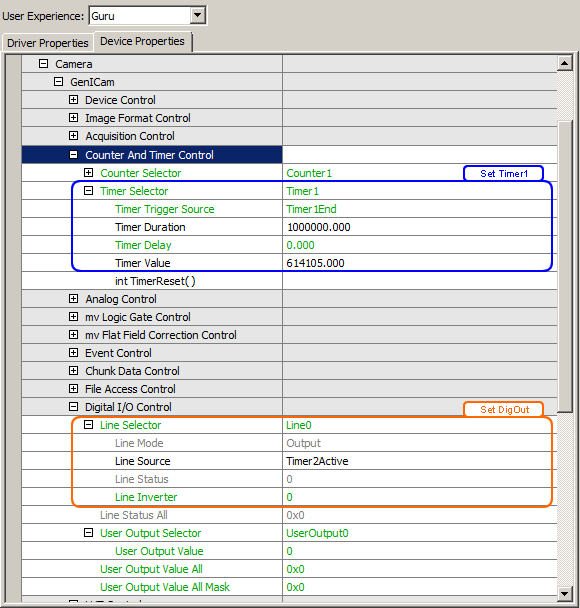
Task: Collapse the Line Selector entry
Action: click(88, 425)
